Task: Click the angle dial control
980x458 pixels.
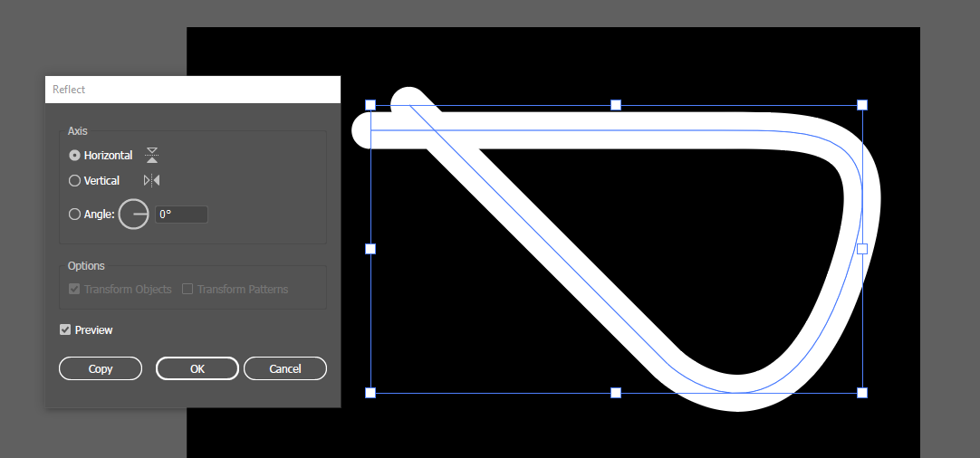Action: click(x=134, y=215)
